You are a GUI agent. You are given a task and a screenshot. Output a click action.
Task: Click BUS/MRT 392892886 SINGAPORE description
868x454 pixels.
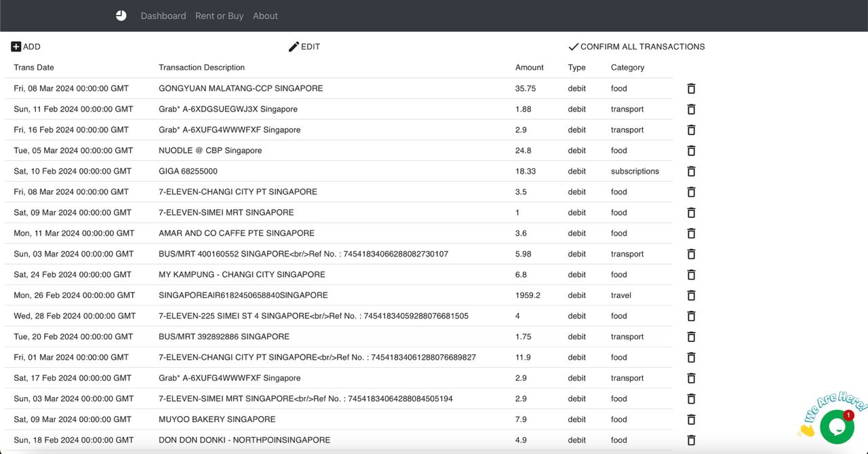point(224,337)
